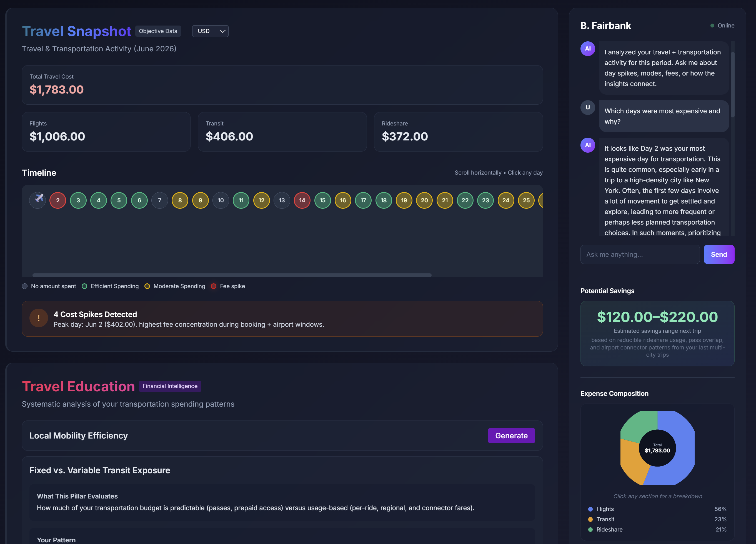The width and height of the screenshot is (756, 544).
Task: Click the Send button in chat
Action: click(719, 255)
